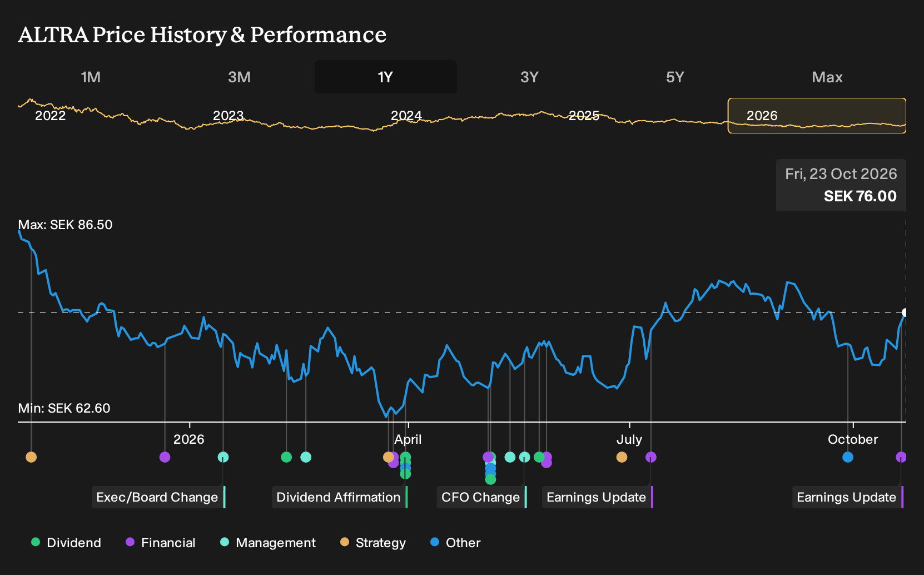
Task: Select the orange strategy marker left of April
Action: point(388,457)
